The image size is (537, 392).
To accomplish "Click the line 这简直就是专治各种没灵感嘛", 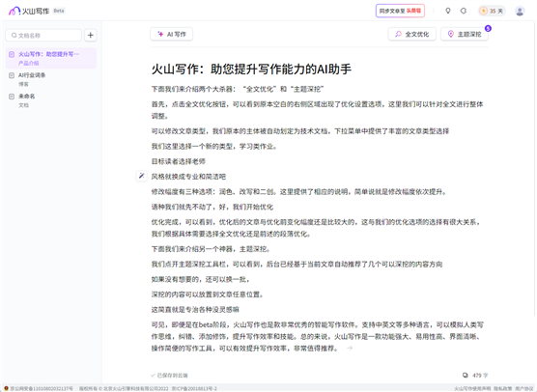I will tap(195, 310).
